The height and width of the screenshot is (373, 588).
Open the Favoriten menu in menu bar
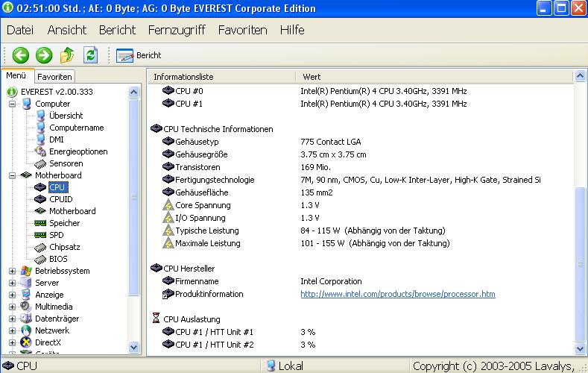pyautogui.click(x=243, y=30)
